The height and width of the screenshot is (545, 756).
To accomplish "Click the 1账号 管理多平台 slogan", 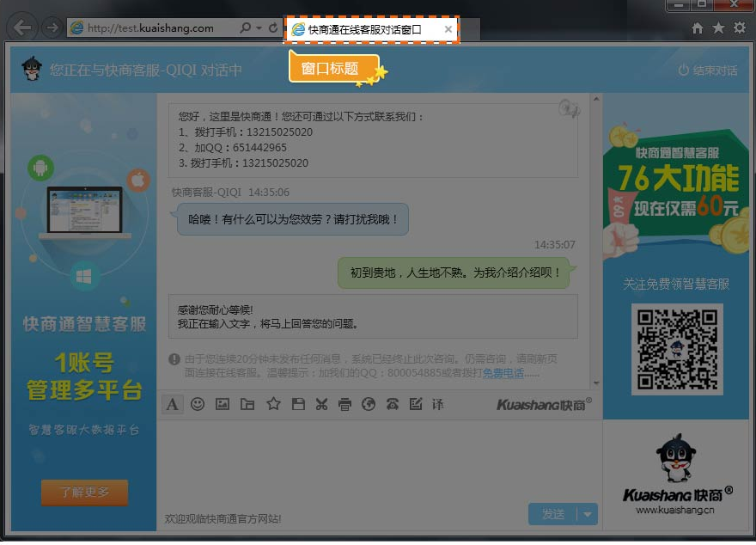I will [84, 377].
